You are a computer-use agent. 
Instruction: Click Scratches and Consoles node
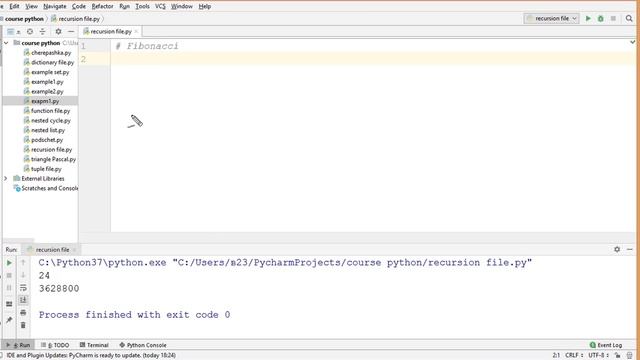click(x=45, y=189)
